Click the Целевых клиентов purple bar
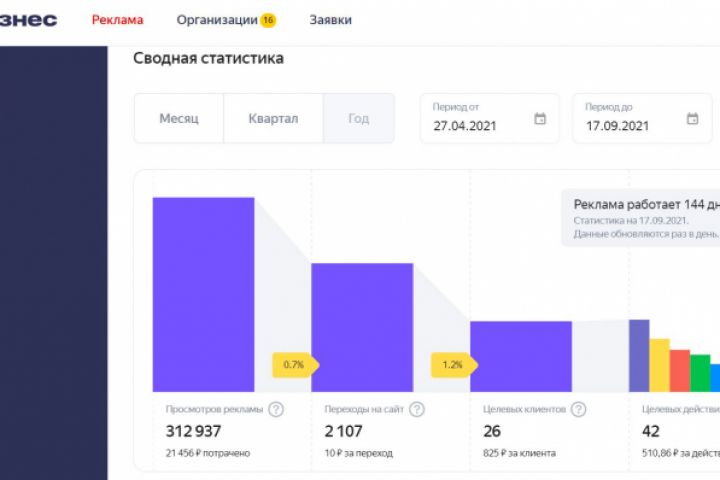 [521, 356]
